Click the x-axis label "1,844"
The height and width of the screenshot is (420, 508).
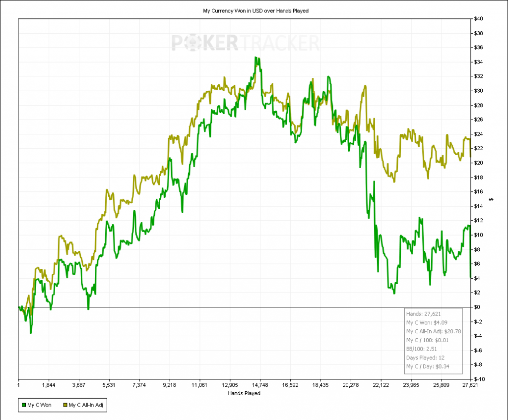click(49, 385)
